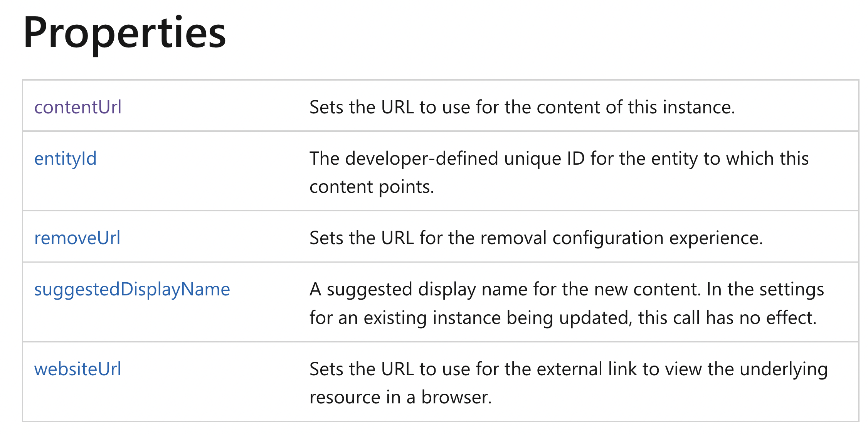868x435 pixels.
Task: Click the word 'experience' in removeUrl row
Action: coord(716,238)
